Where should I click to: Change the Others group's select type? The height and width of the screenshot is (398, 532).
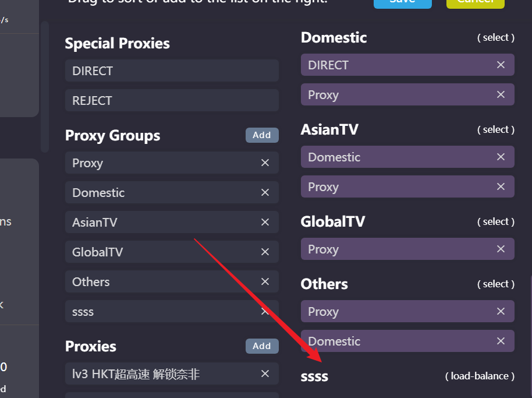tap(496, 284)
